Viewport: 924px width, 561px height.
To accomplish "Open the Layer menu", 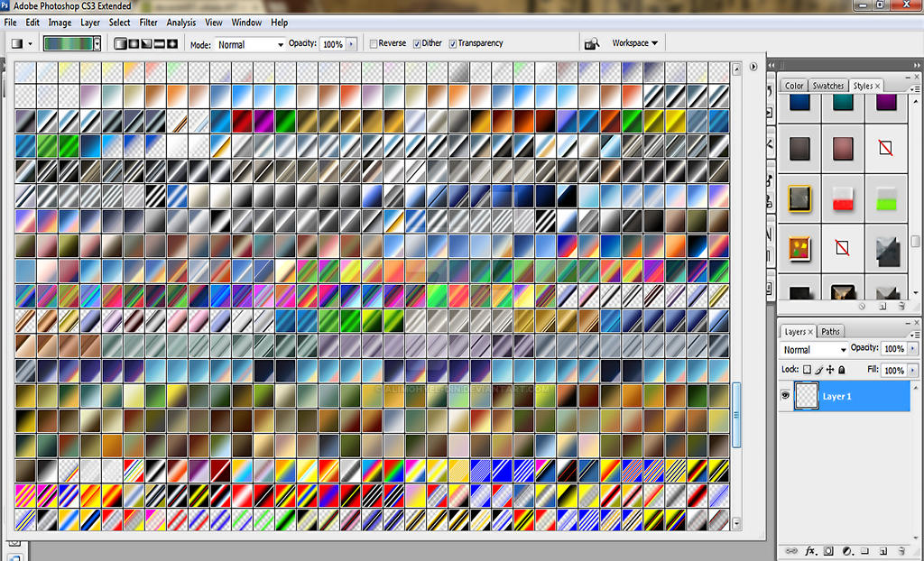I will pyautogui.click(x=90, y=23).
